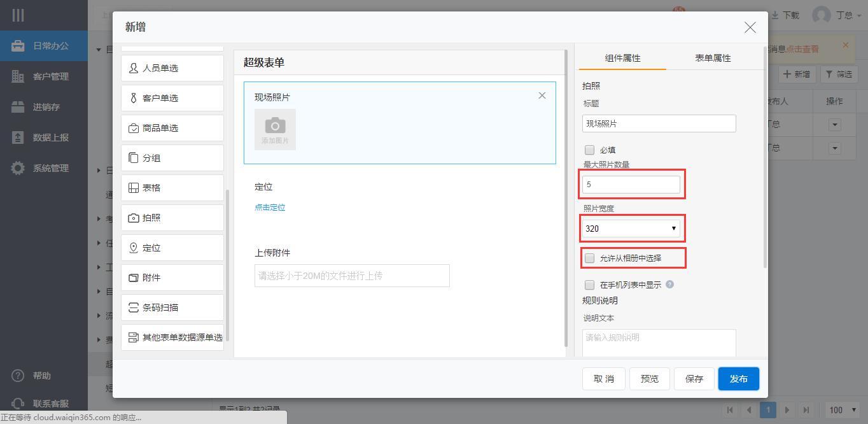Open the page size dropdown showing 100
868x424 pixels.
pyautogui.click(x=843, y=410)
